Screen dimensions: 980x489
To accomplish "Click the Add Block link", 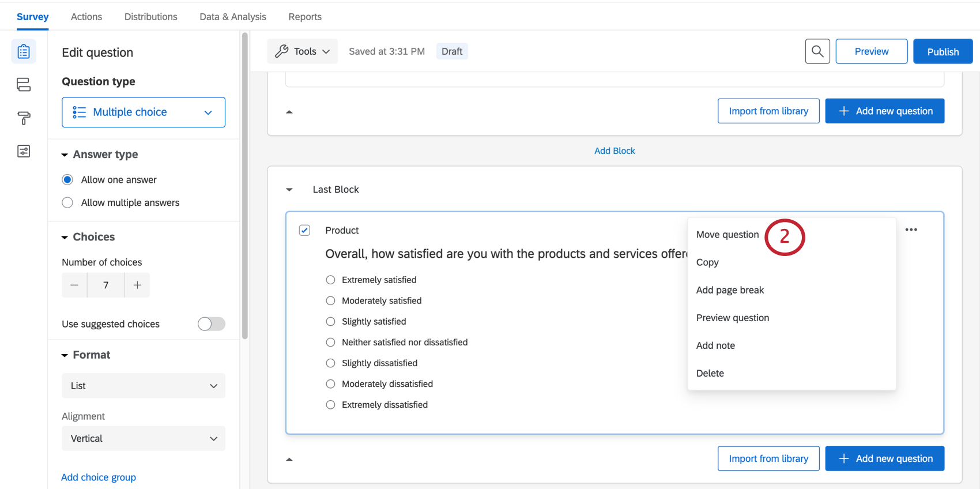I will (615, 151).
